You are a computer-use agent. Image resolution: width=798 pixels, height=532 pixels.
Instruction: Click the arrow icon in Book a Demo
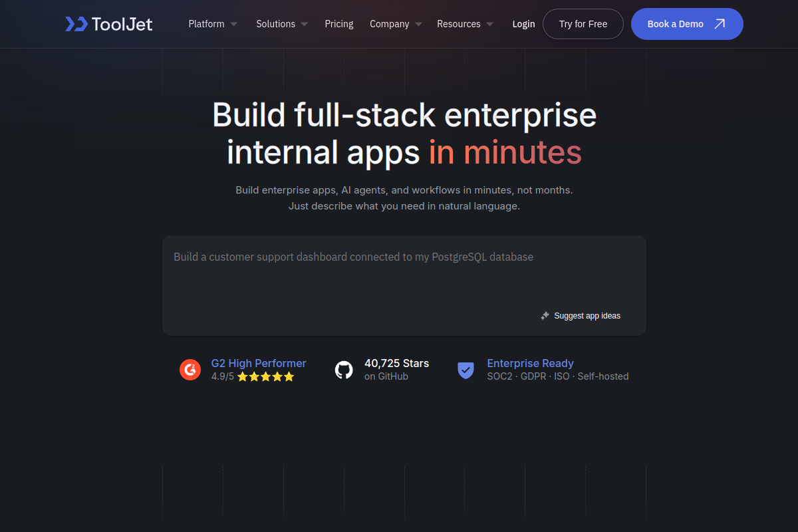[719, 24]
